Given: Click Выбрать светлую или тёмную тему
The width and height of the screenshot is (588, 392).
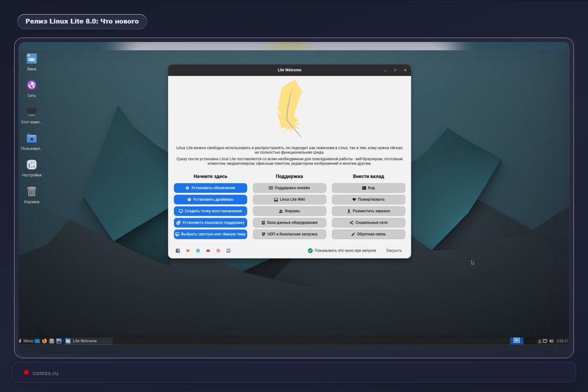Looking at the screenshot, I should click(x=211, y=234).
